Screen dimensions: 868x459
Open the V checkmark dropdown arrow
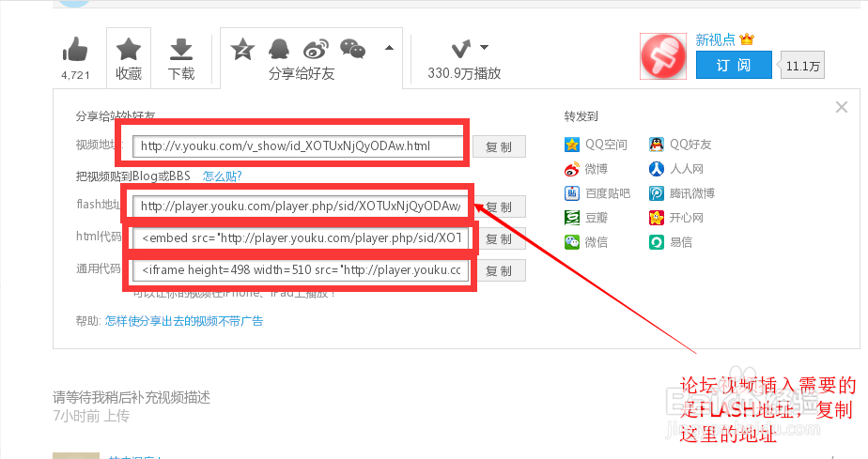(x=484, y=47)
